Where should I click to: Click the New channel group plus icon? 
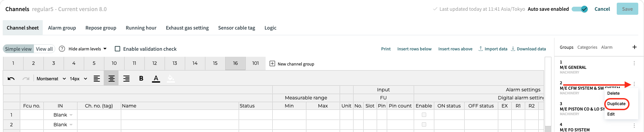272,63
